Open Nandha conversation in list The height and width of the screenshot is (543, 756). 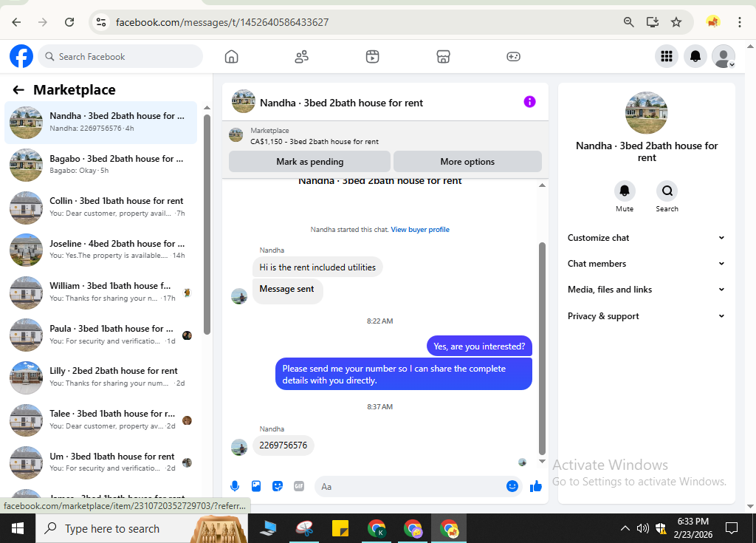tap(100, 123)
